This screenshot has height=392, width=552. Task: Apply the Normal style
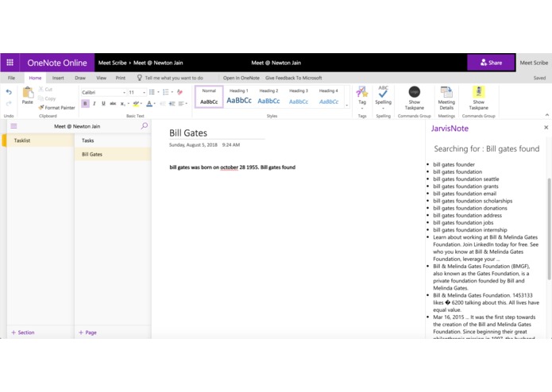[x=209, y=96]
